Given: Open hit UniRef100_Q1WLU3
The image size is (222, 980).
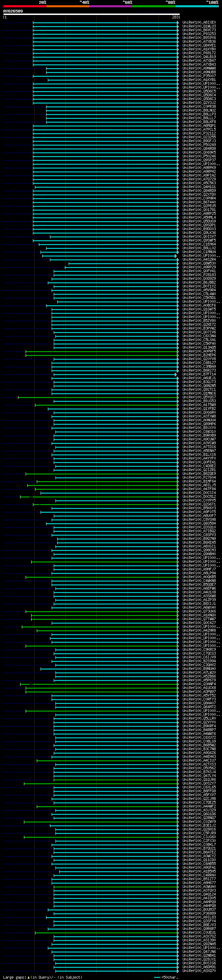Looking at the screenshot, I should (x=199, y=26).
